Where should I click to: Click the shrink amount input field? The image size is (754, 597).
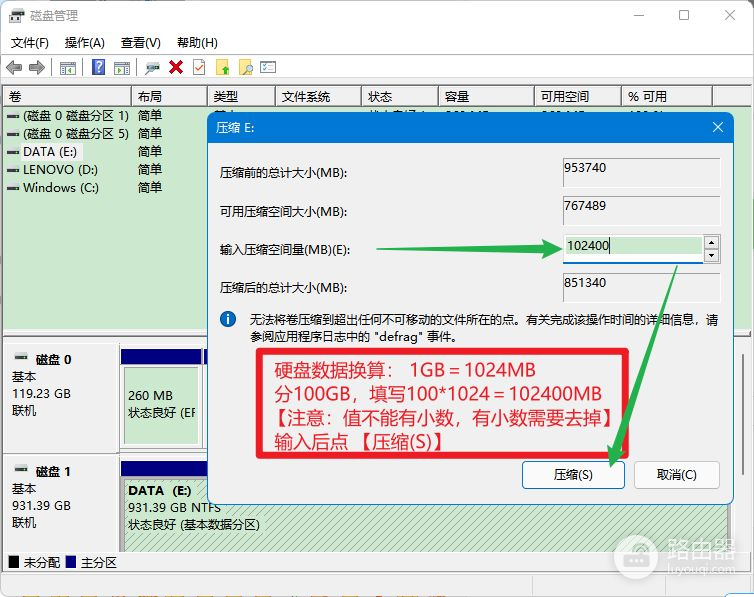click(x=632, y=247)
